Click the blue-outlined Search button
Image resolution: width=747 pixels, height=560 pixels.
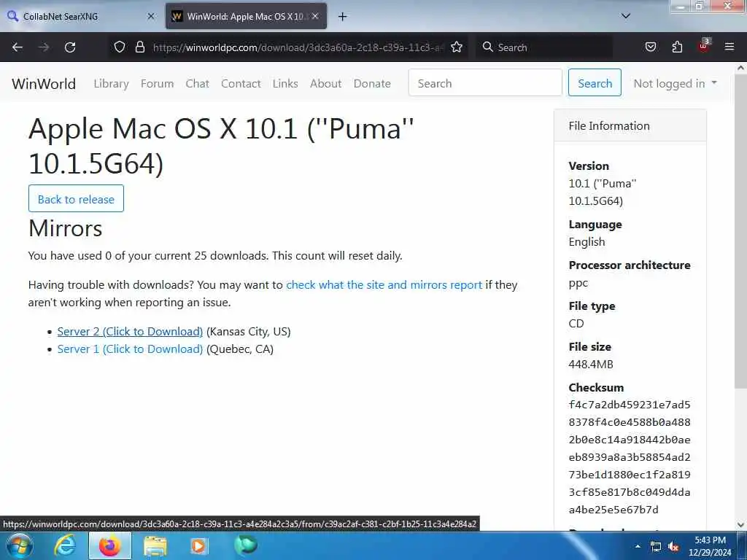click(595, 82)
